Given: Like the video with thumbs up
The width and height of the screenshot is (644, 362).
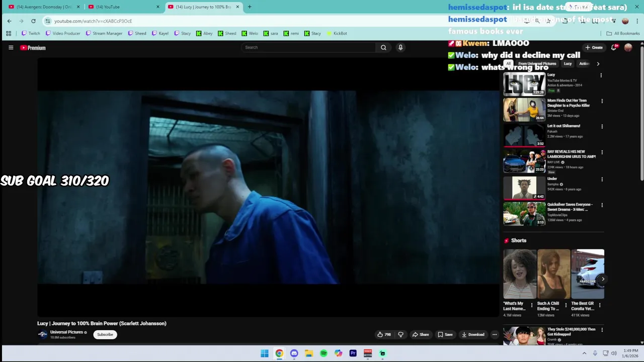Looking at the screenshot, I should tap(384, 334).
